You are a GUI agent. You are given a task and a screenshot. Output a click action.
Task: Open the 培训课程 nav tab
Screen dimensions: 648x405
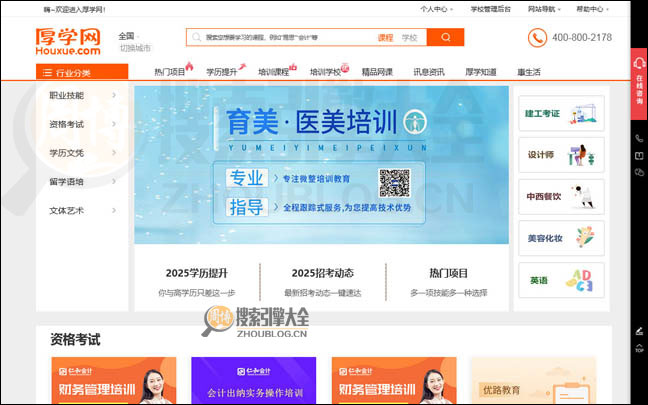point(274,72)
